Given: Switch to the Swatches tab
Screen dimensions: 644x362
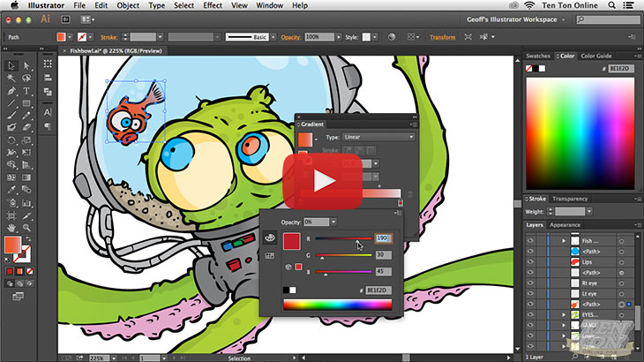Looking at the screenshot, I should [x=538, y=56].
